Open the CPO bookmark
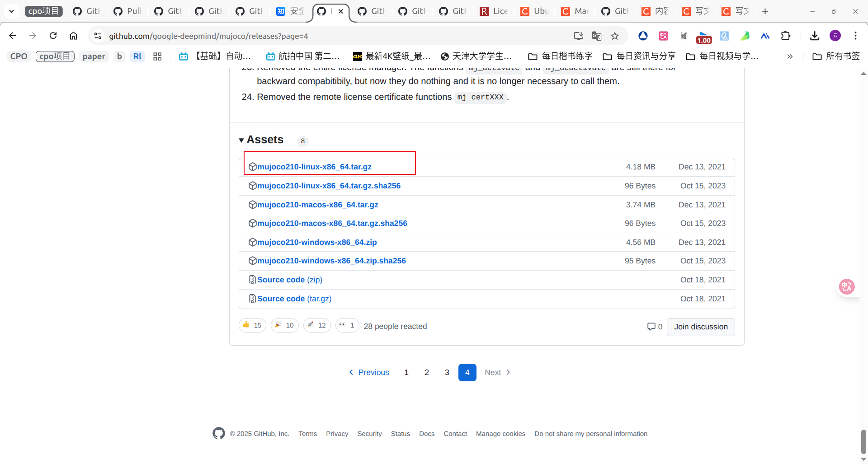This screenshot has width=868, height=464. point(19,56)
